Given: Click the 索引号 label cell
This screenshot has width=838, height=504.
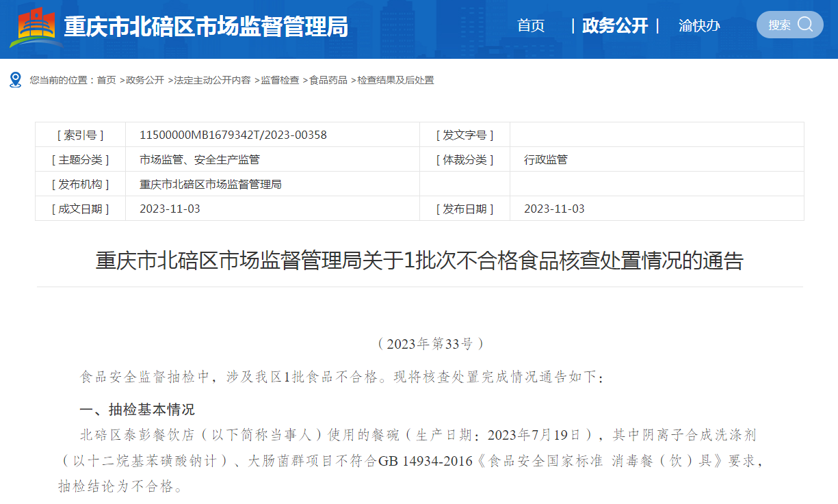Looking at the screenshot, I should click(80, 135).
